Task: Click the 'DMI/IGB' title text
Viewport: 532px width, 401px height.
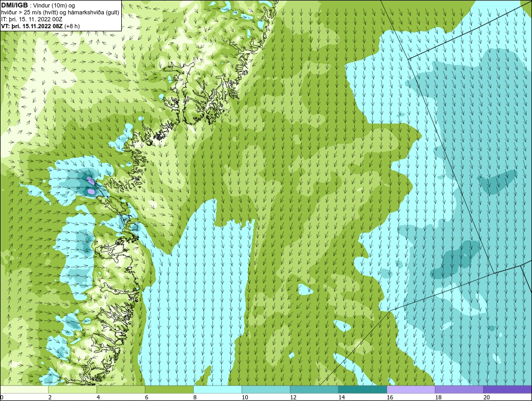Action: 14,5
